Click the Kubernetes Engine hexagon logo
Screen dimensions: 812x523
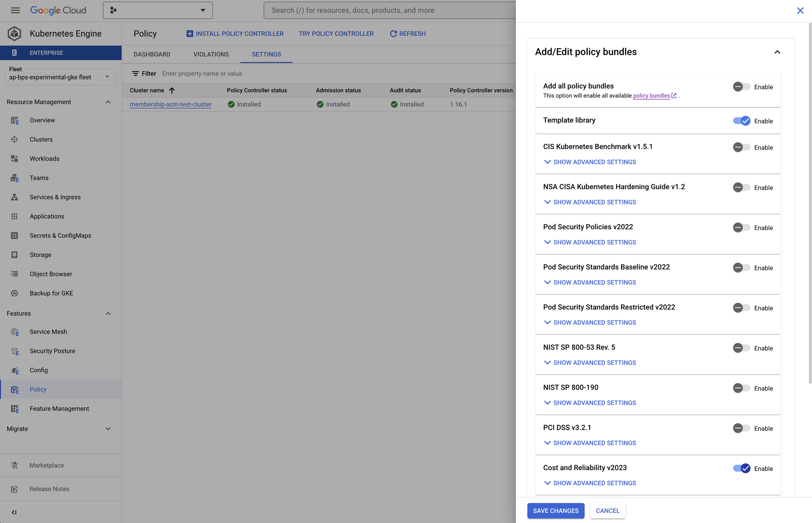(x=14, y=34)
